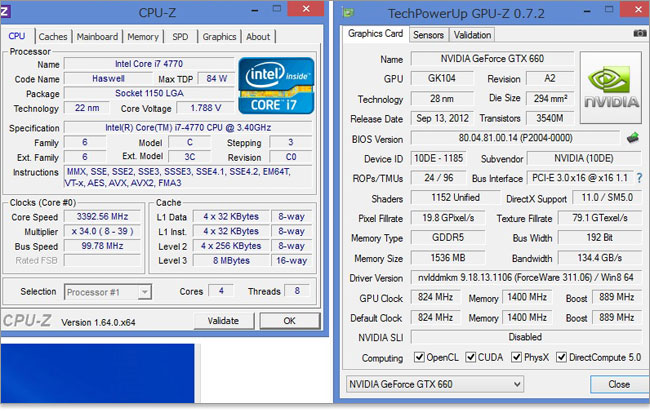Click the GPU-Z camera screenshot icon
Viewport: 650px width, 411px height.
click(640, 33)
